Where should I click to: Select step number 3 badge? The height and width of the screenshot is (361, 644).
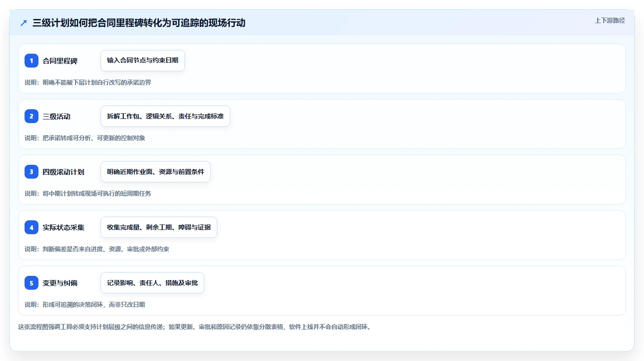tap(32, 172)
